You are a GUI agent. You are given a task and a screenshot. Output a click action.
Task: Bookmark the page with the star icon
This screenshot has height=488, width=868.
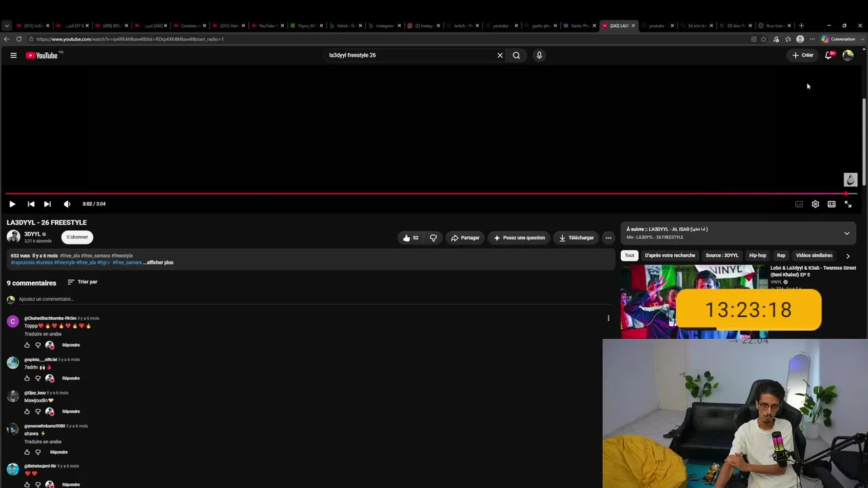(x=764, y=39)
